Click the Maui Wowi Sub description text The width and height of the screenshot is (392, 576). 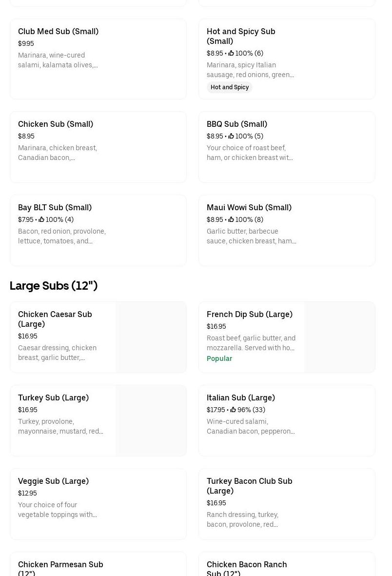[x=251, y=236]
